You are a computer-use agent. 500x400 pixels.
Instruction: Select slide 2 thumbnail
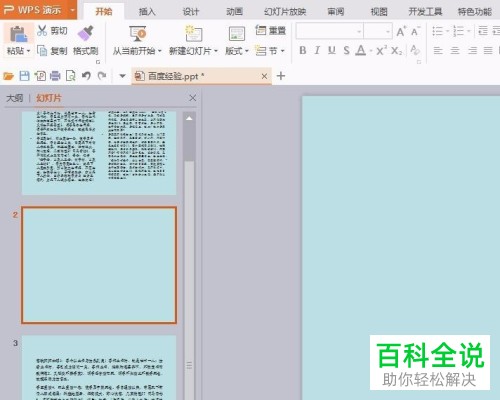coord(99,265)
